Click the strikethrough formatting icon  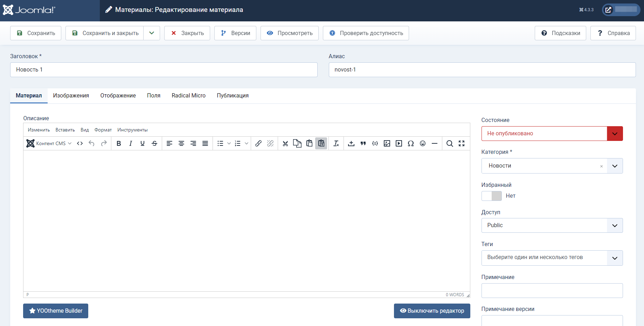click(x=154, y=143)
